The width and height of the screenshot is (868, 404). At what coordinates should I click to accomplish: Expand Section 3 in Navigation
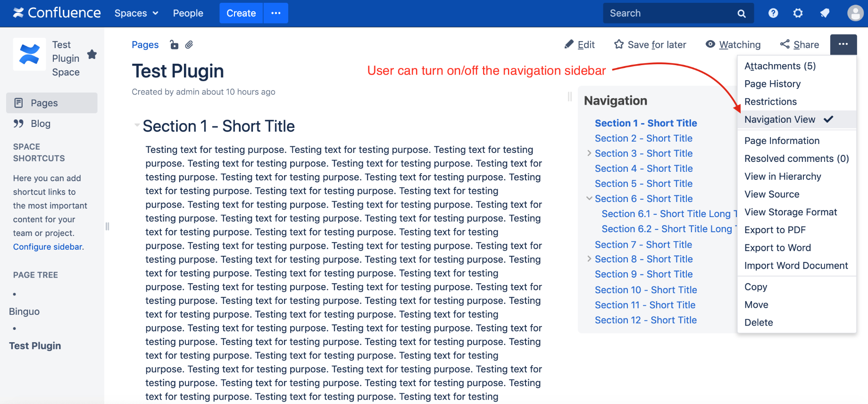(589, 153)
